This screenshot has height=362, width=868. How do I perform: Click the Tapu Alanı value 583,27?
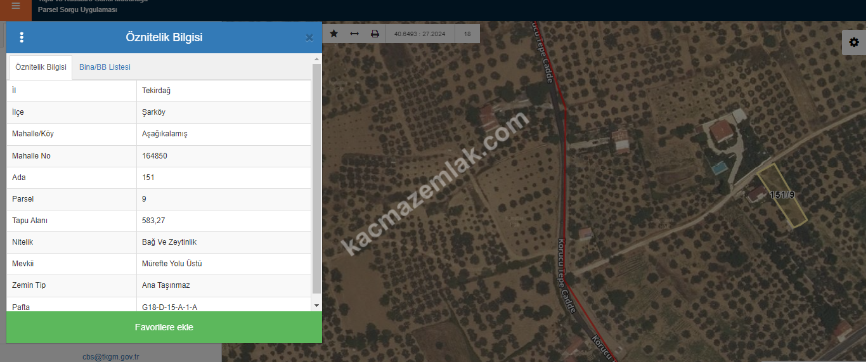(x=153, y=221)
